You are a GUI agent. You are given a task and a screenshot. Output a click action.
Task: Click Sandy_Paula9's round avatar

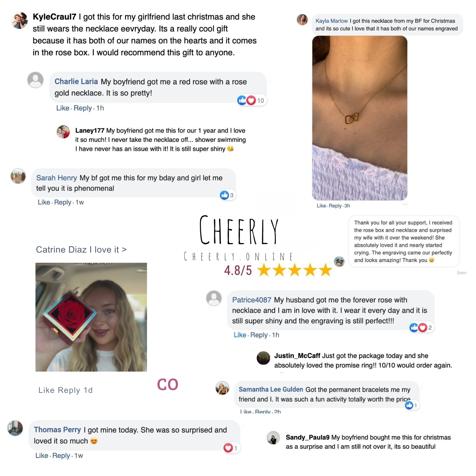tap(273, 438)
